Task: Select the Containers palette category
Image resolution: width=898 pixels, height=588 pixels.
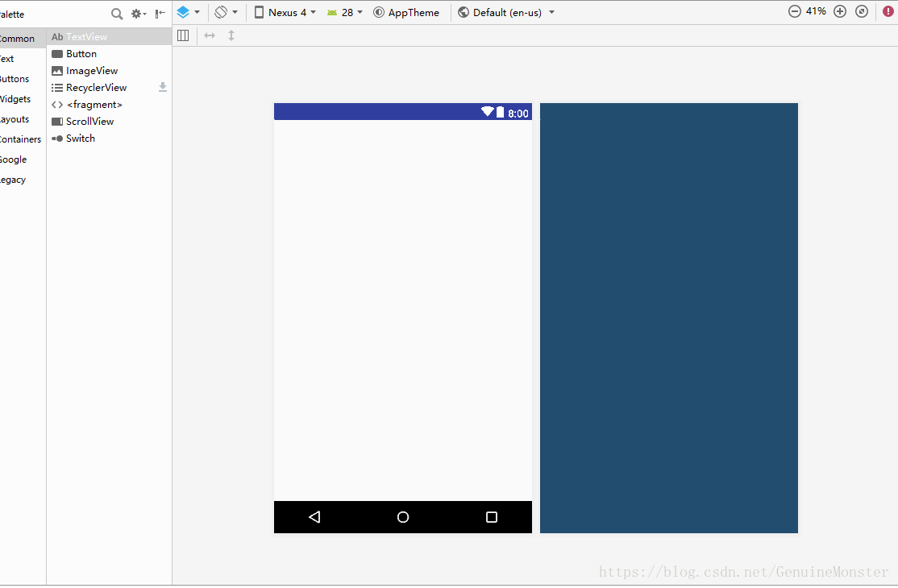Action: click(x=23, y=139)
